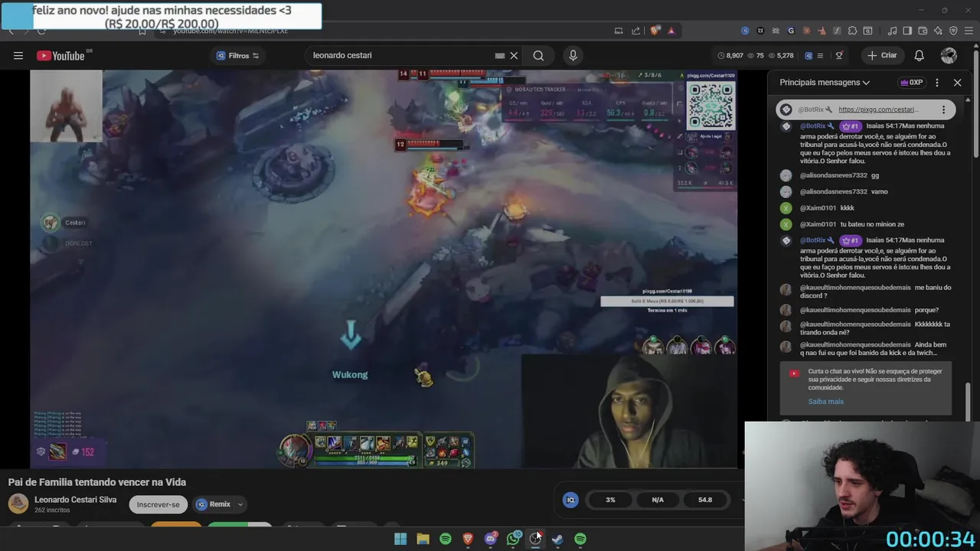Expand the arrow next to Remix
The height and width of the screenshot is (551, 980).
pyautogui.click(x=240, y=504)
